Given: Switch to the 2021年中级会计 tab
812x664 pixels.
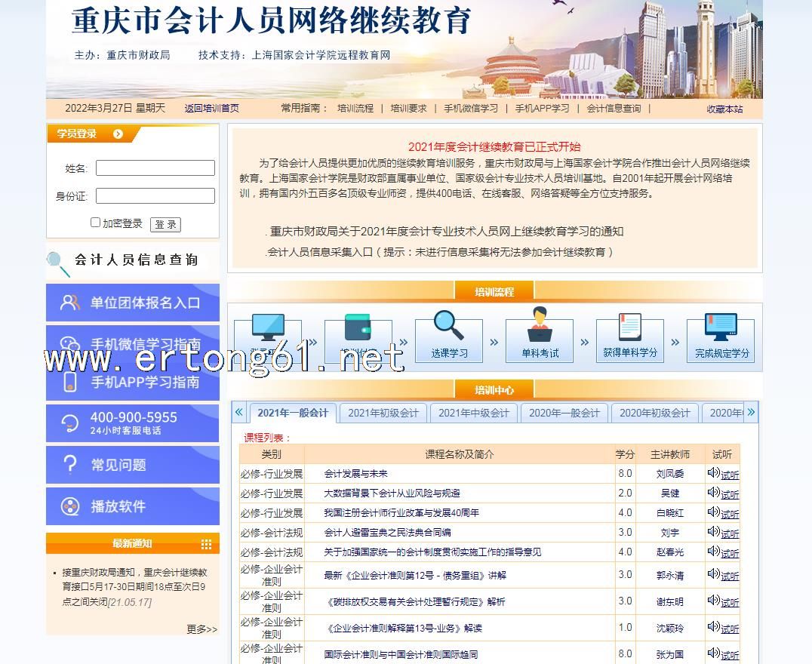Looking at the screenshot, I should (473, 413).
